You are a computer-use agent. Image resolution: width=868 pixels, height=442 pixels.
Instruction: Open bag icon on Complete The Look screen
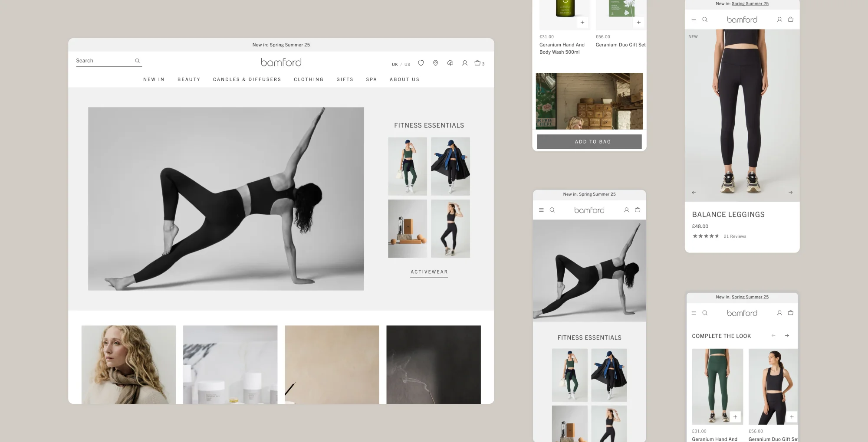tap(791, 312)
